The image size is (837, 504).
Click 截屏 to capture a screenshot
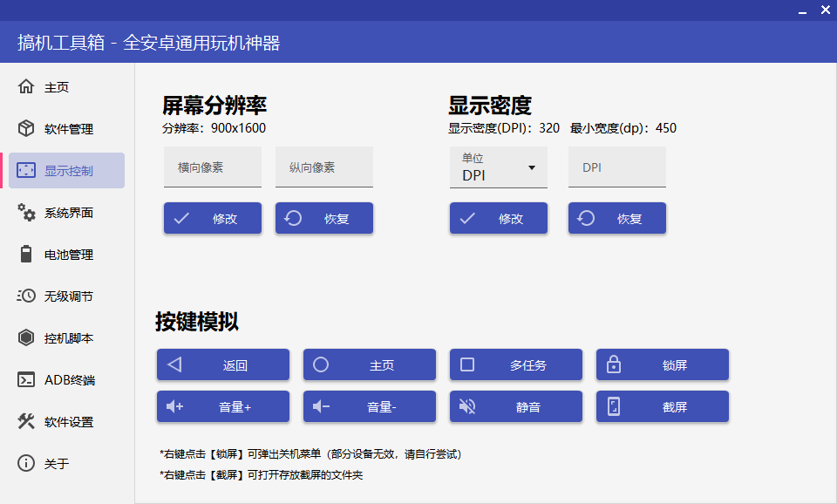pyautogui.click(x=662, y=406)
